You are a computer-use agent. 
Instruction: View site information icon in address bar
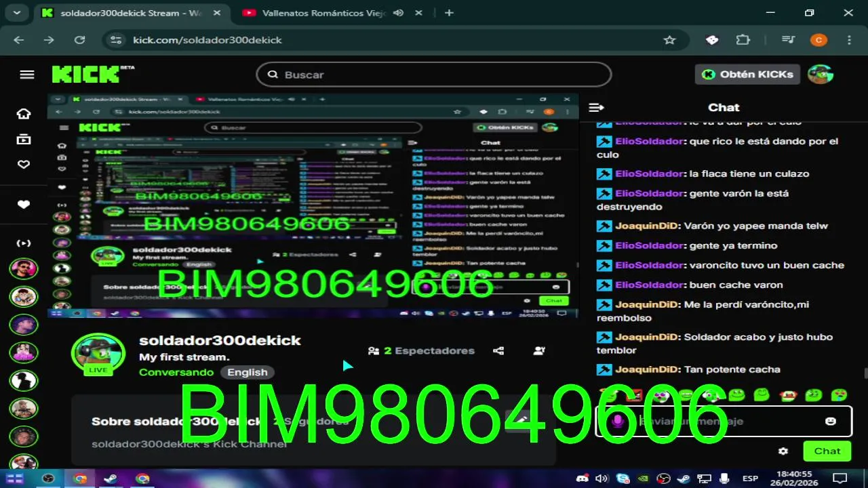(x=117, y=40)
